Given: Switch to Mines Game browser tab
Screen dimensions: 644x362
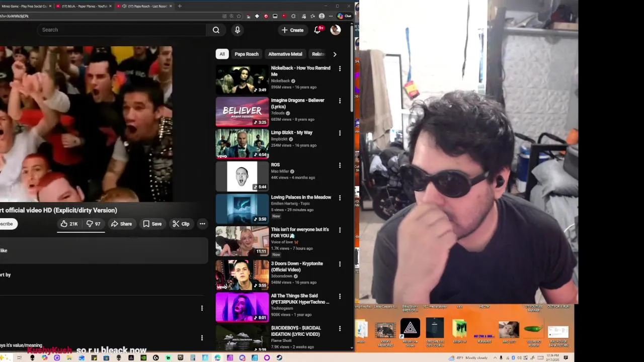Looking at the screenshot, I should tap(27, 6).
